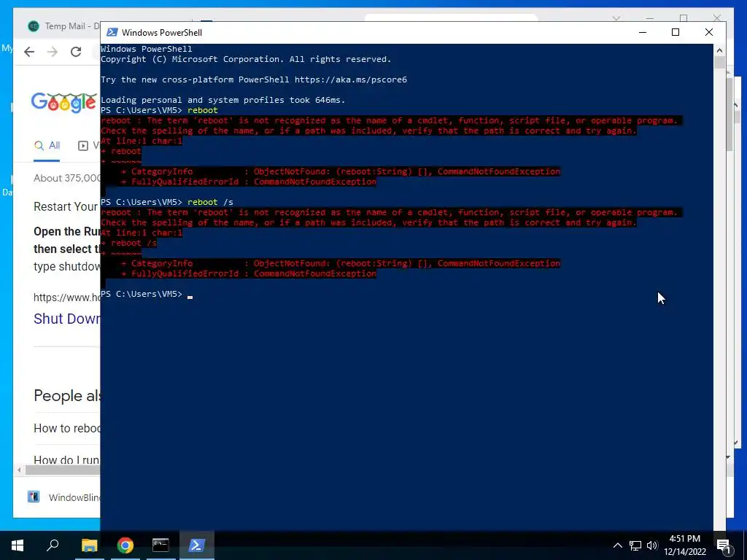Open Command Prompt from taskbar
The width and height of the screenshot is (747, 560).
tap(160, 545)
